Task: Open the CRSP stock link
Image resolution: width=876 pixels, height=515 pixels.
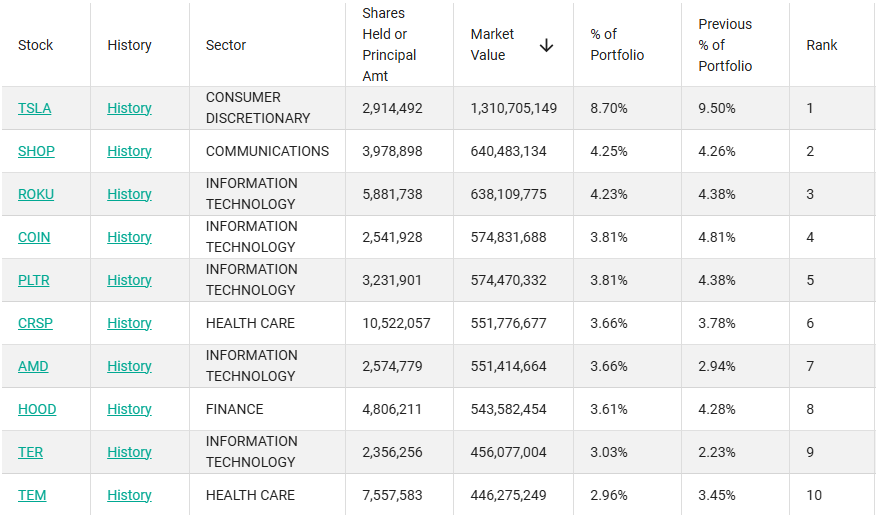Action: click(34, 323)
